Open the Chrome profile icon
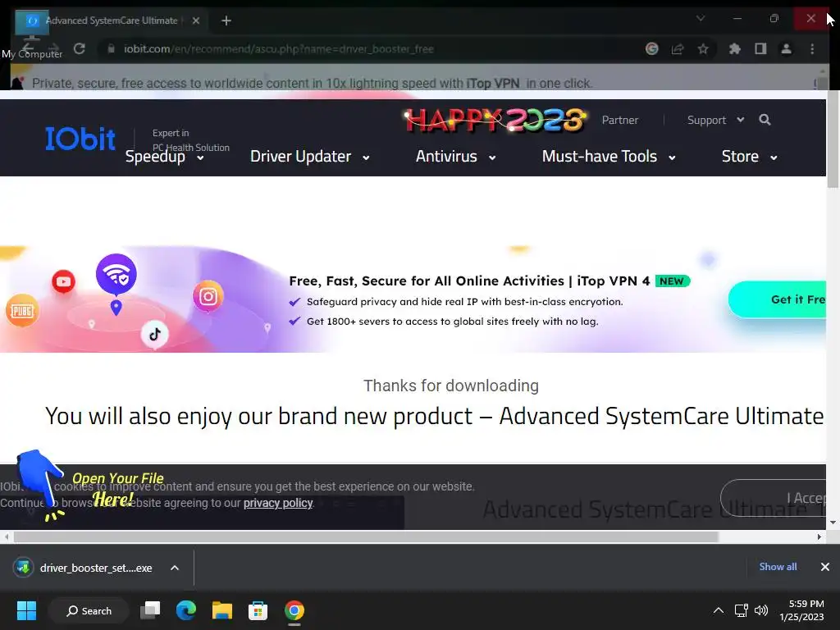840x630 pixels. [x=786, y=48]
